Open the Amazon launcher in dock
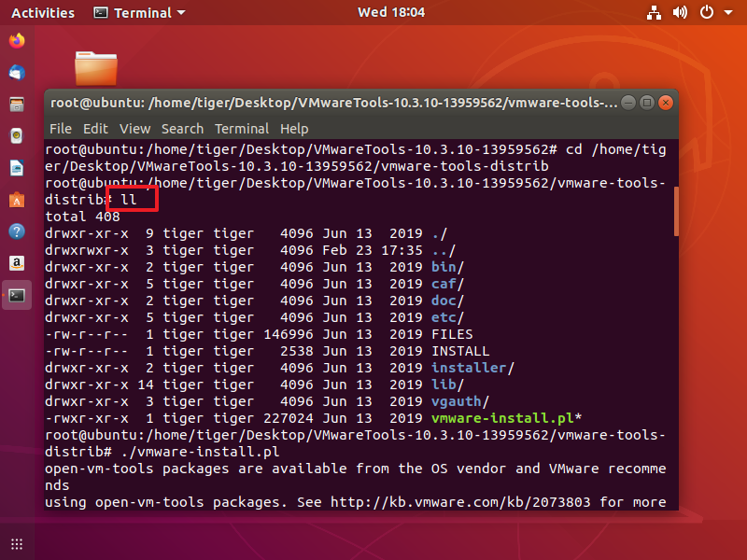Screen dimensions: 747x560 click(17, 263)
